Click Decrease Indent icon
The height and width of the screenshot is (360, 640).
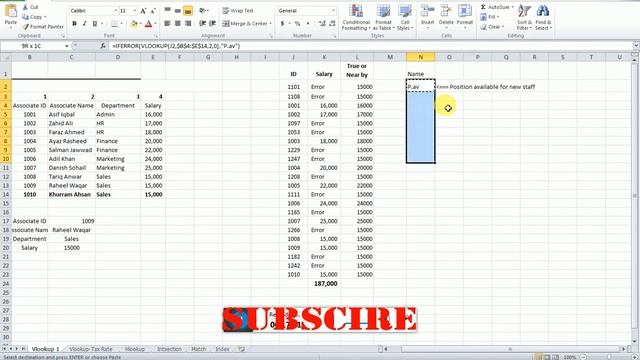[x=202, y=24]
